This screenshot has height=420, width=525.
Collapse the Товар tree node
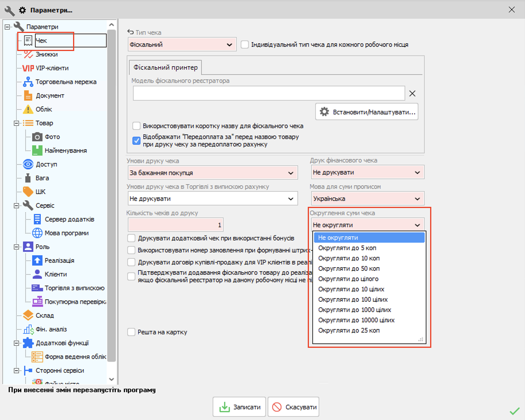pos(16,123)
